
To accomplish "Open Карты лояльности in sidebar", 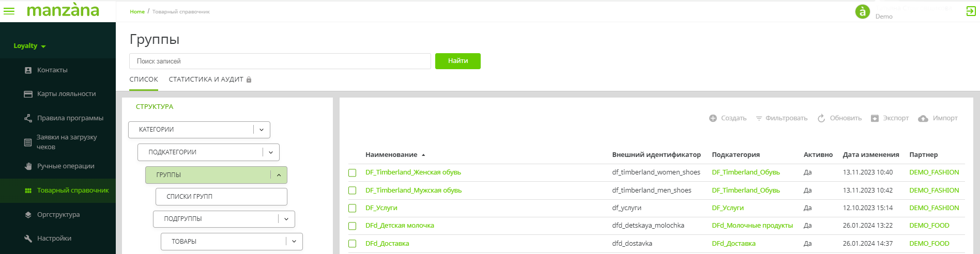I will 66,94.
